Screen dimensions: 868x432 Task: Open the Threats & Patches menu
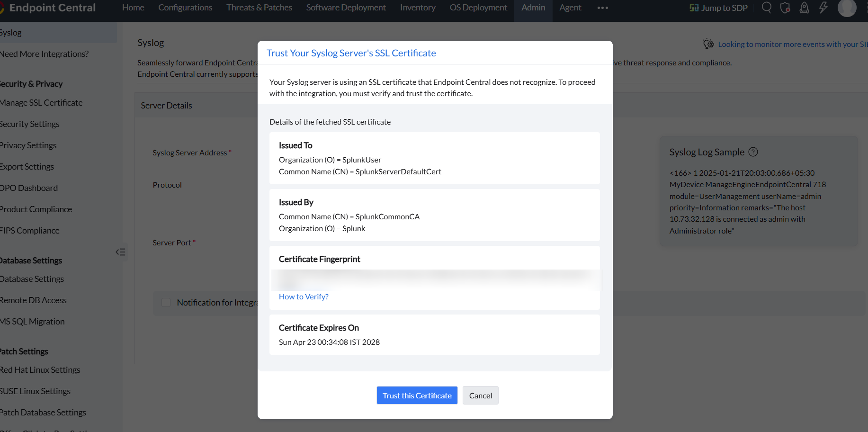coord(259,8)
